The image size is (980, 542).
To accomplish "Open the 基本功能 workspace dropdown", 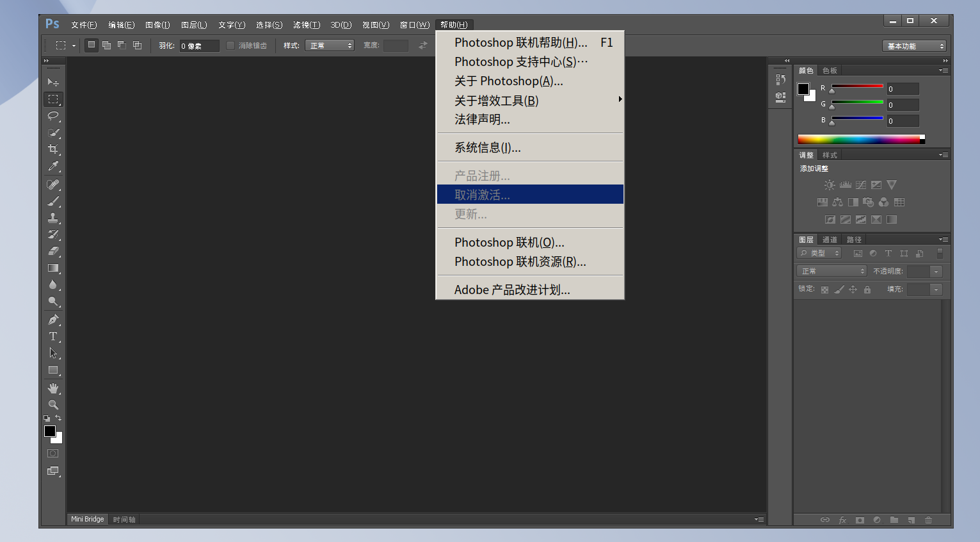I will [914, 46].
